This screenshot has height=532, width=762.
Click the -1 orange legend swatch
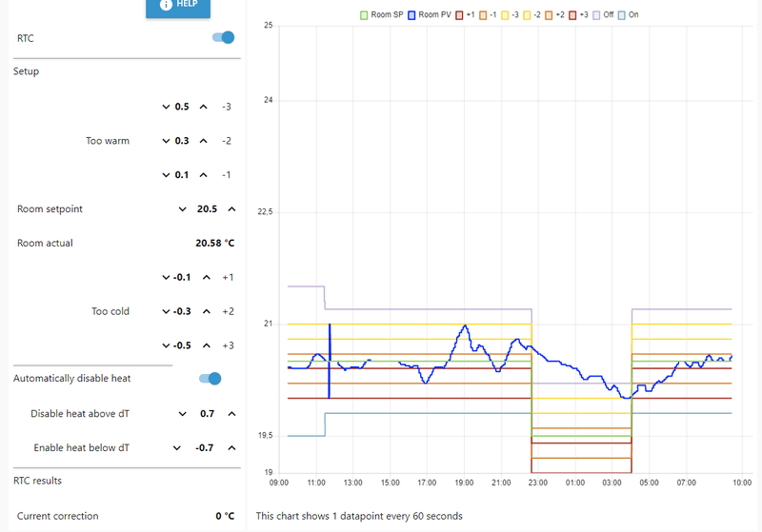click(483, 15)
